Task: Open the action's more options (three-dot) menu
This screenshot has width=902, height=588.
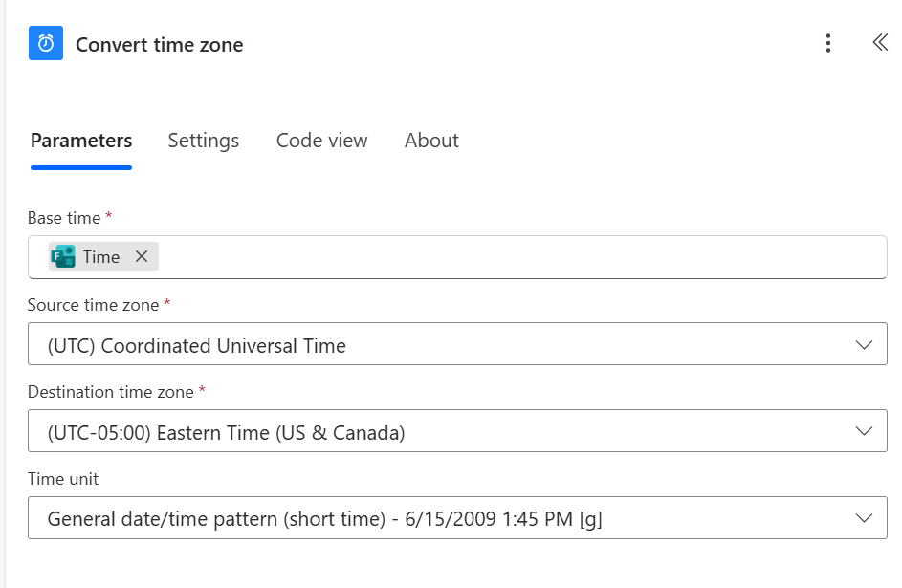Action: [828, 43]
